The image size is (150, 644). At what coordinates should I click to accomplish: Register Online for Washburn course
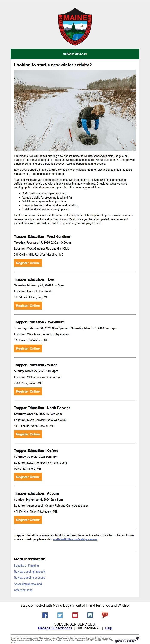(x=28, y=349)
